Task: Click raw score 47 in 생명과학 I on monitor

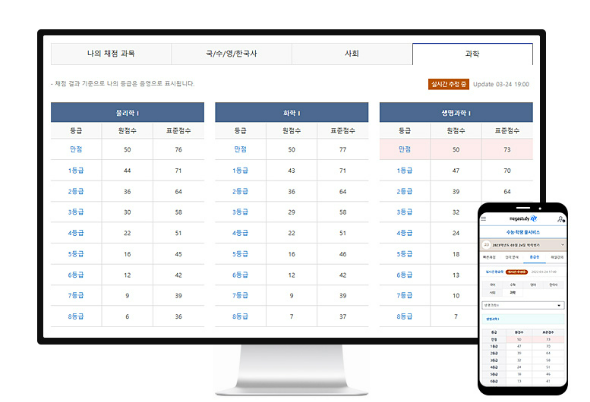Action: coord(456,171)
